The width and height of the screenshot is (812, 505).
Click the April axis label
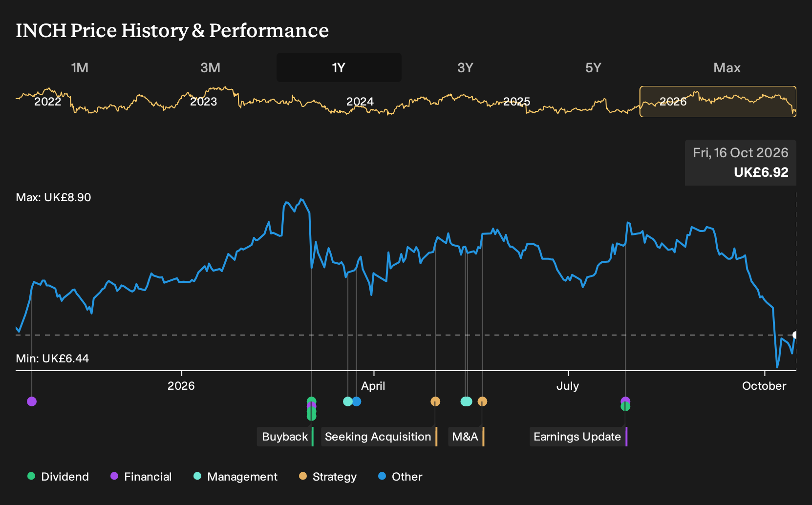coord(373,386)
